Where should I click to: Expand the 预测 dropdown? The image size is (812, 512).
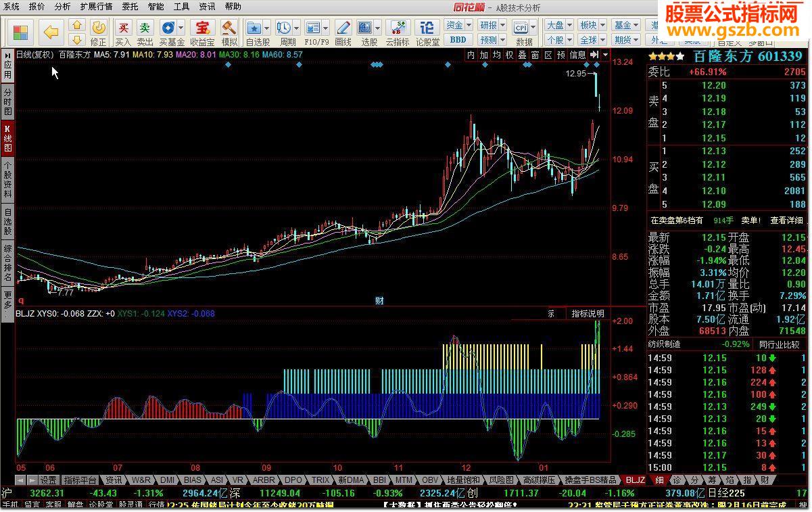tap(502, 40)
